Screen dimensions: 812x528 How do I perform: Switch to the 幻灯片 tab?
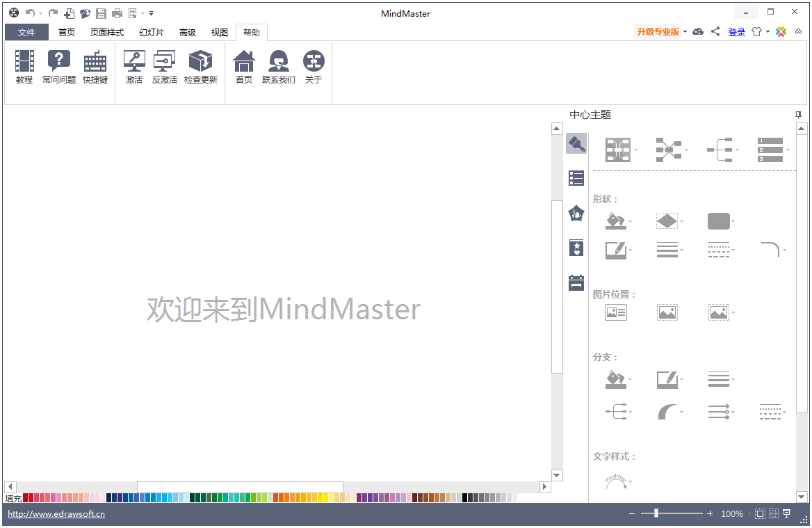[152, 32]
